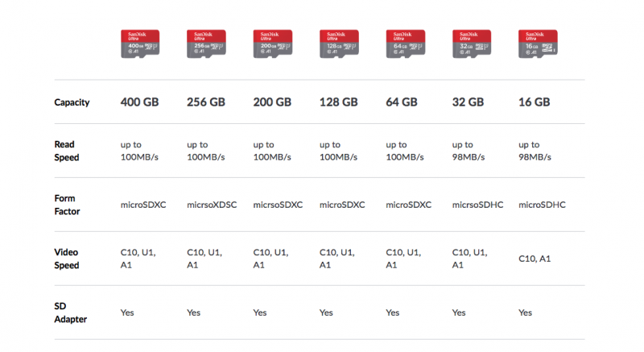Click SD Adapter Yes under 200 GB
The height and width of the screenshot is (352, 644).
pyautogui.click(x=260, y=313)
